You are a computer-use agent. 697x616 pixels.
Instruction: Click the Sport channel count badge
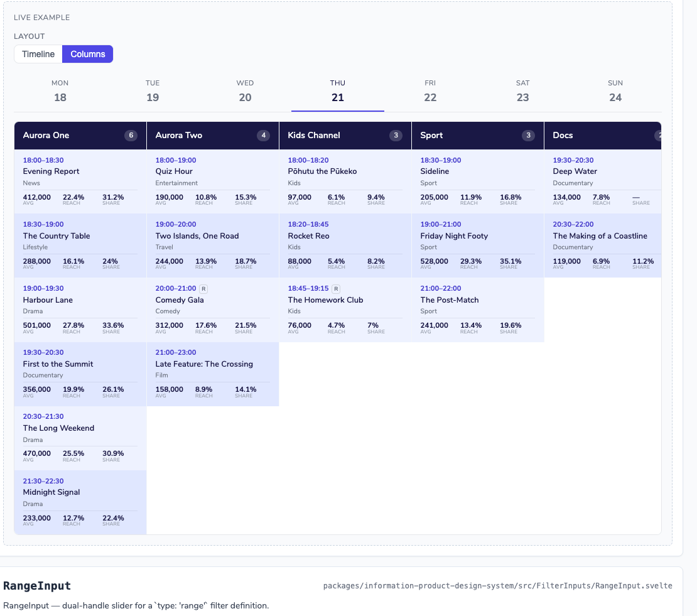click(528, 136)
